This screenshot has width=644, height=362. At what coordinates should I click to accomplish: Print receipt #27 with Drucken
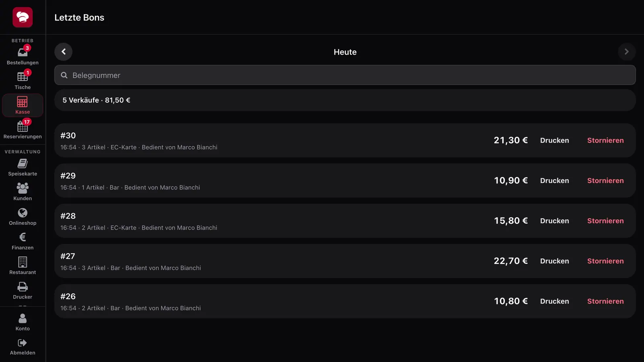point(555,261)
